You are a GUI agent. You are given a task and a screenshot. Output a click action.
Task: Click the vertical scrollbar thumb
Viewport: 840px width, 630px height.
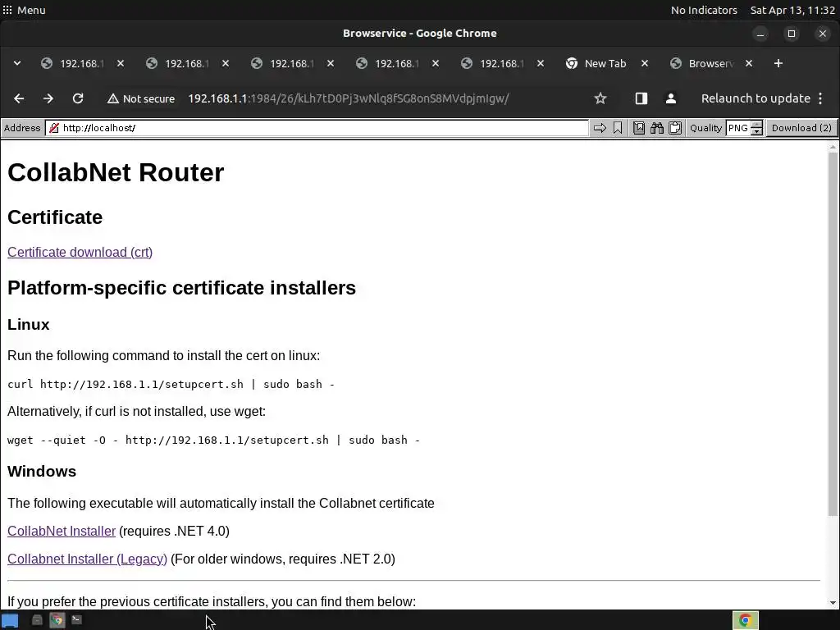(x=833, y=335)
